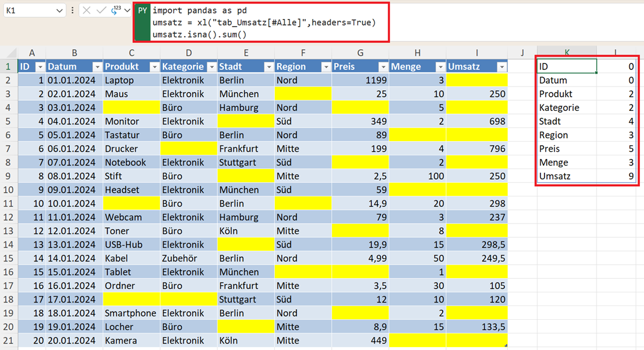The width and height of the screenshot is (644, 350).
Task: Select row 10 header
Action: click(x=9, y=190)
